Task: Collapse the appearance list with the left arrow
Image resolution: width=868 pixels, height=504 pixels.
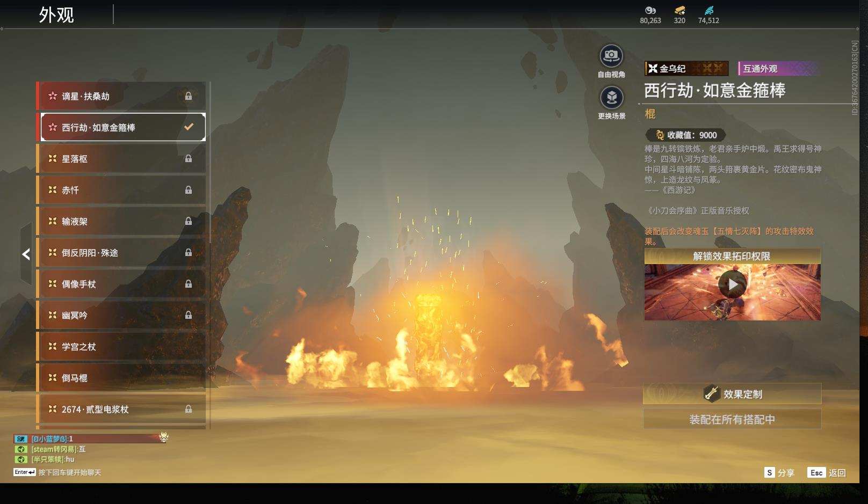Action: coord(26,254)
